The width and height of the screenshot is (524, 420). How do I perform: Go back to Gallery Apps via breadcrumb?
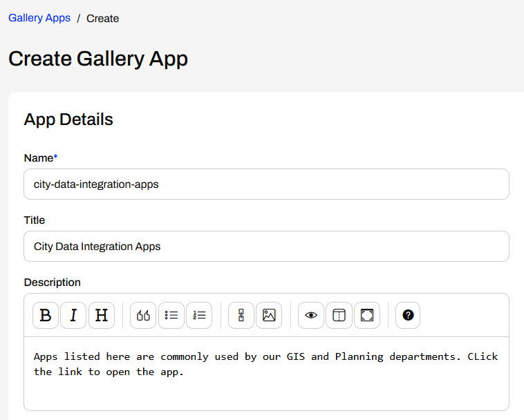[x=39, y=18]
